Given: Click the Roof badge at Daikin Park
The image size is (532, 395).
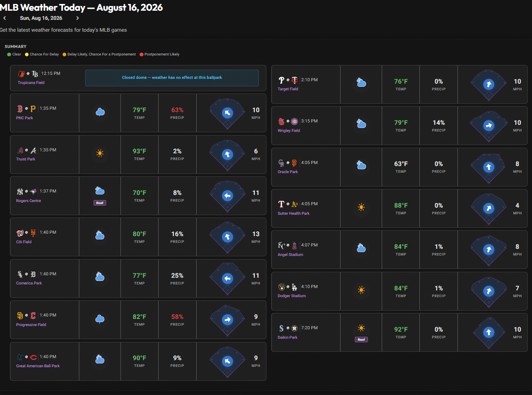Looking at the screenshot, I should (361, 340).
